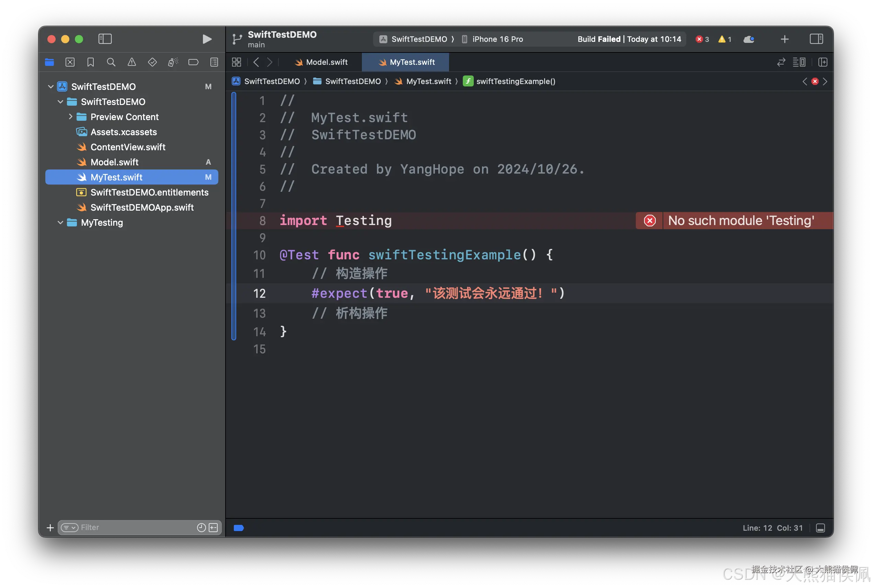Image resolution: width=872 pixels, height=588 pixels.
Task: Click MyTest.swift in the jump bar
Action: tap(423, 81)
